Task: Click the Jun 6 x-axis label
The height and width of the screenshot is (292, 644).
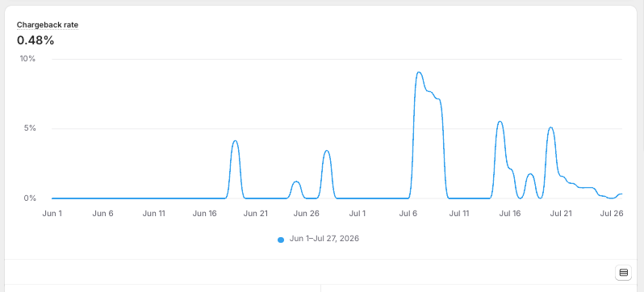Action: coord(102,214)
